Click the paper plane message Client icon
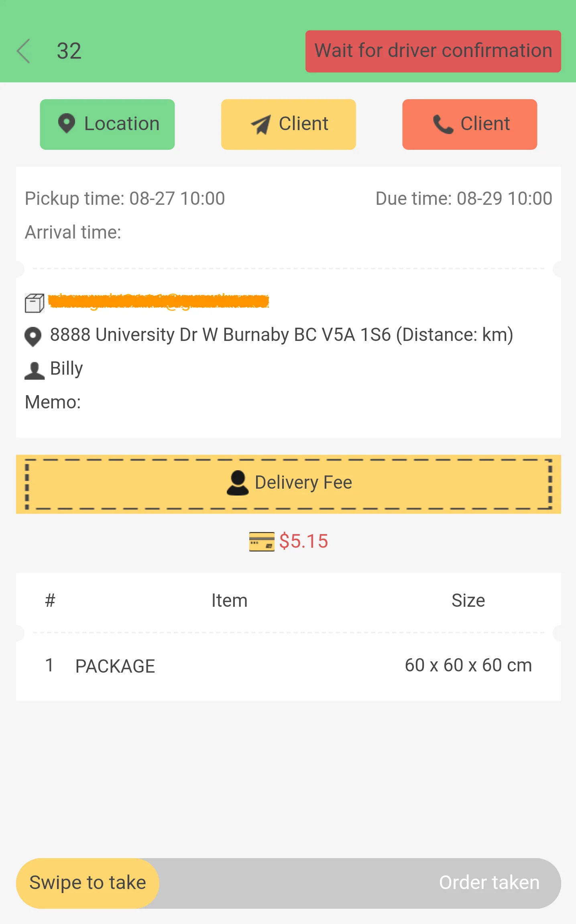576x924 pixels. [261, 124]
